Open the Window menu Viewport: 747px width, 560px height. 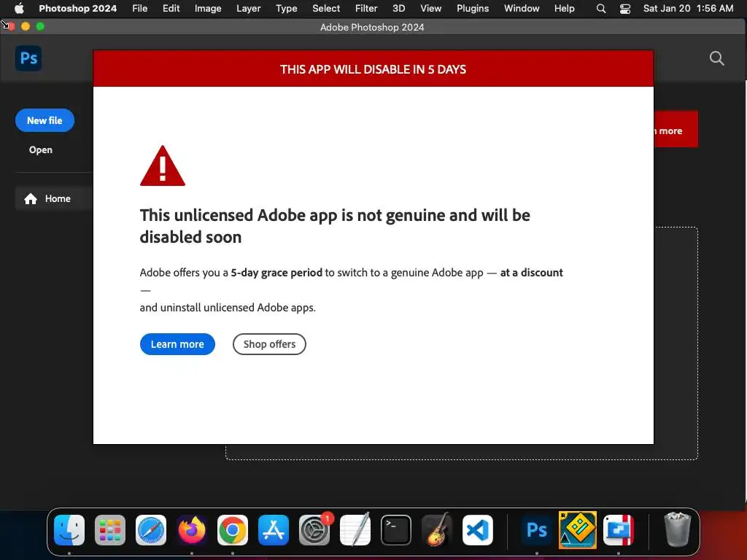pos(522,9)
